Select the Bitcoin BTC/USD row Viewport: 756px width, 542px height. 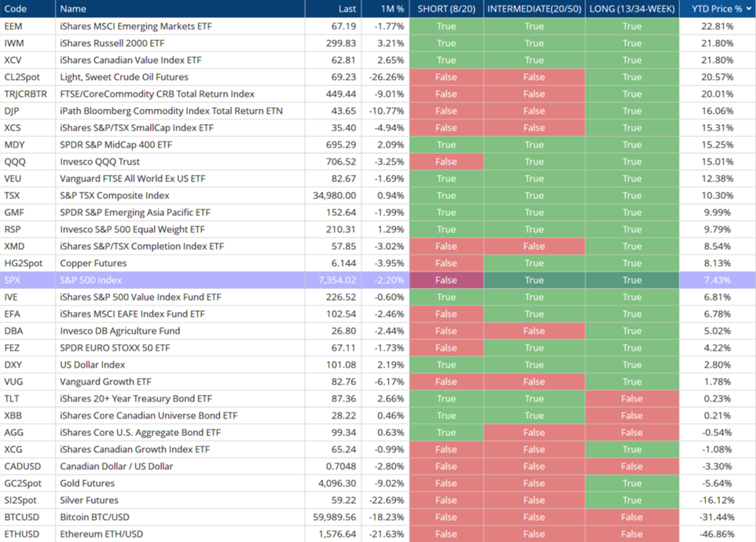click(x=378, y=517)
